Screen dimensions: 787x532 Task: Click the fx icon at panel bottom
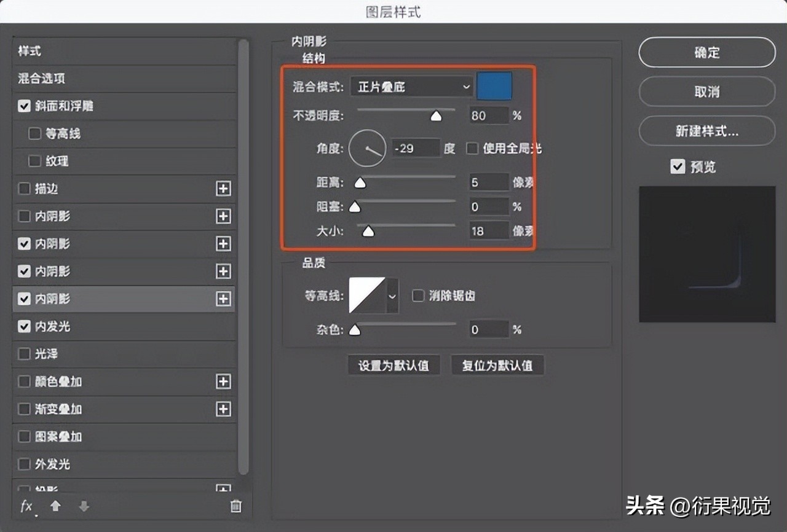pos(25,506)
